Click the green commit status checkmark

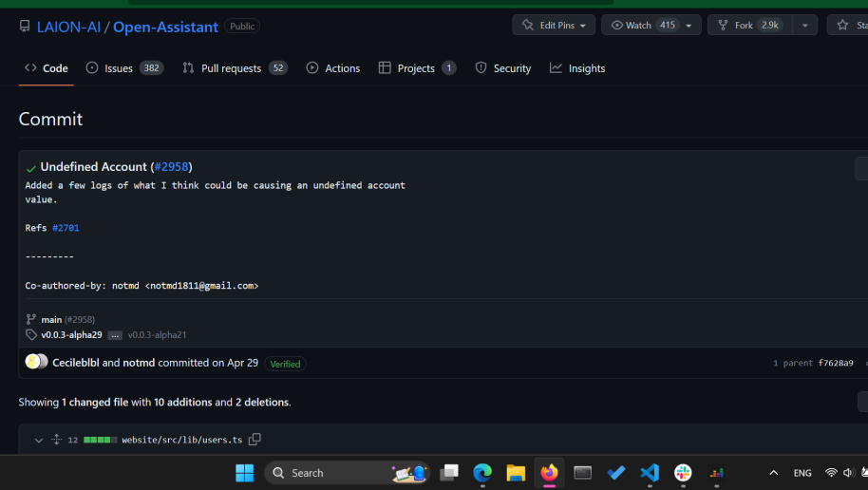(x=31, y=168)
